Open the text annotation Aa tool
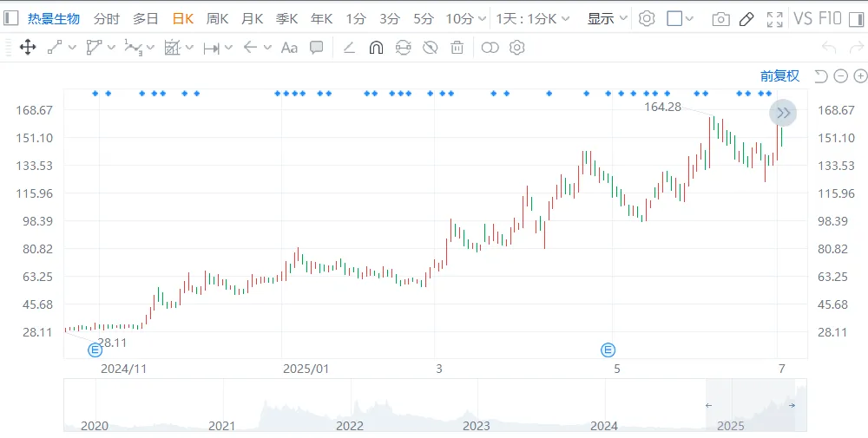This screenshot has height=438, width=868. 289,48
